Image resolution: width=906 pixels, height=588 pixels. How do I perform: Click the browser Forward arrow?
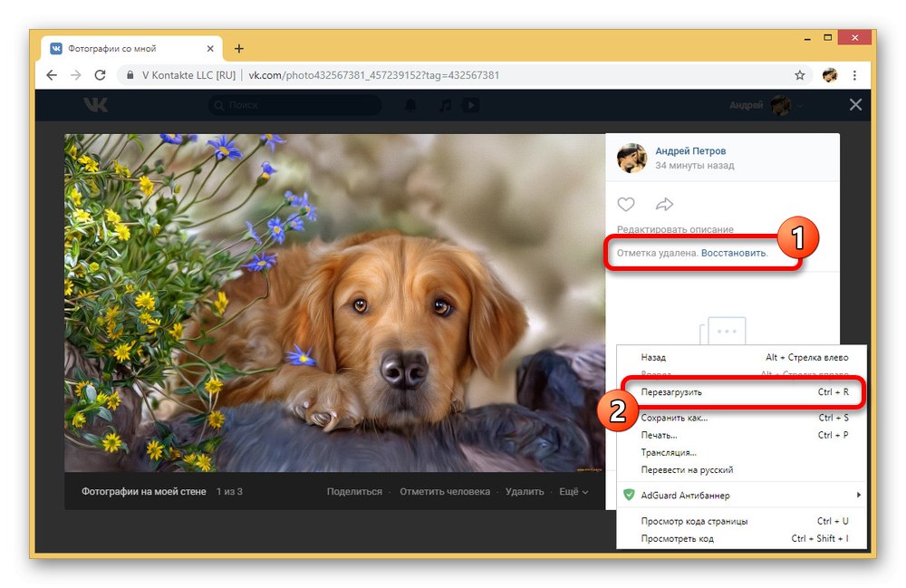click(76, 75)
